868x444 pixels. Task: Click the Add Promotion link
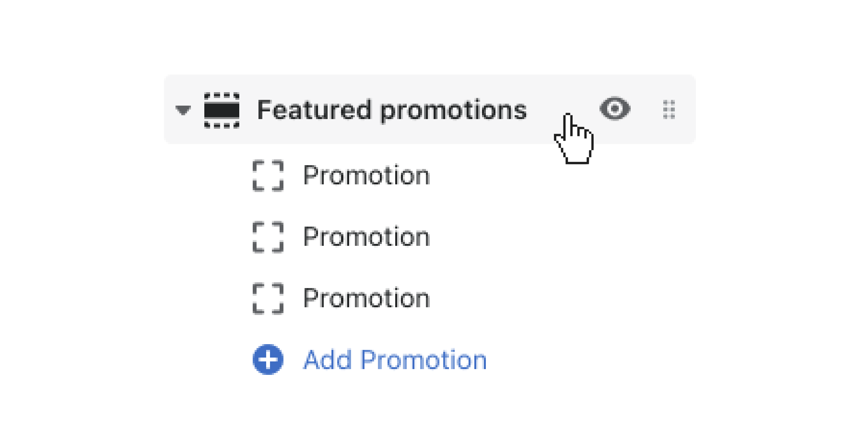point(394,360)
